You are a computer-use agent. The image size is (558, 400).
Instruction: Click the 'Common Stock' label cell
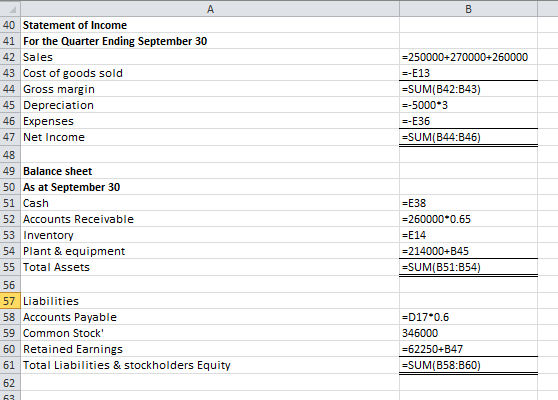point(210,333)
